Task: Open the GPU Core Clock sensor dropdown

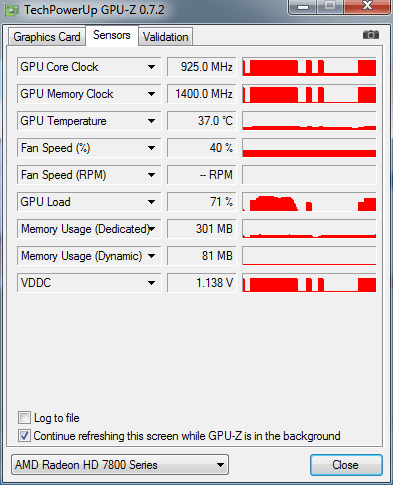Action: coord(151,67)
